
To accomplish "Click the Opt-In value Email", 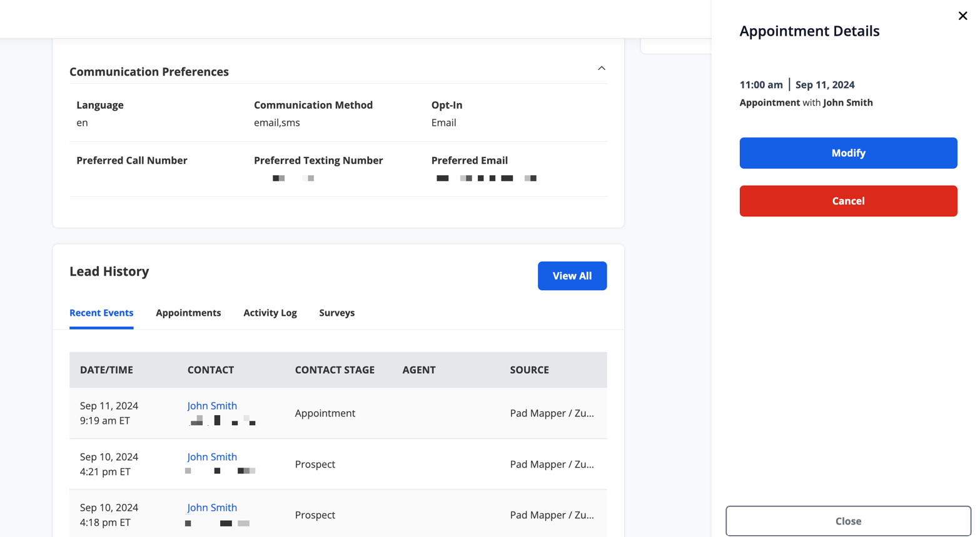I will [443, 123].
